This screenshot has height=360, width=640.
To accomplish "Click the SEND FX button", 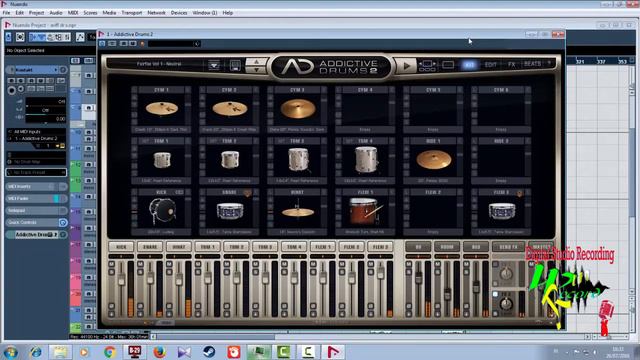I will [x=508, y=247].
